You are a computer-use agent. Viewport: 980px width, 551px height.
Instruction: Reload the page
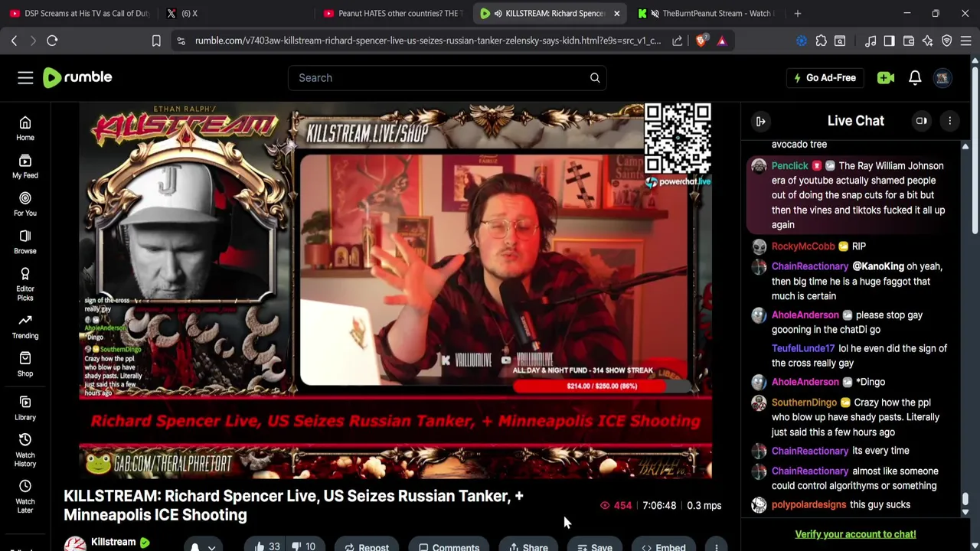[x=52, y=41]
